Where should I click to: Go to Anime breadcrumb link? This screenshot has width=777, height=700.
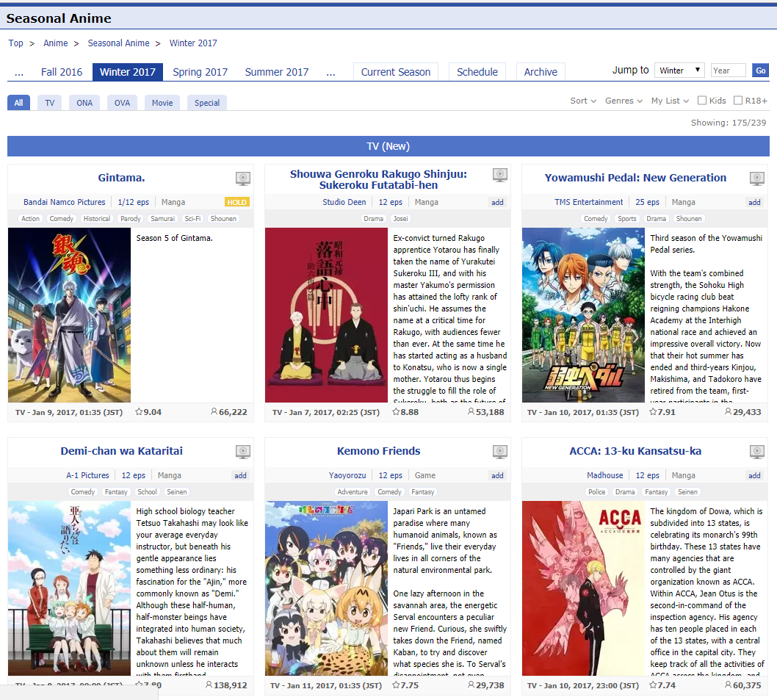click(56, 43)
